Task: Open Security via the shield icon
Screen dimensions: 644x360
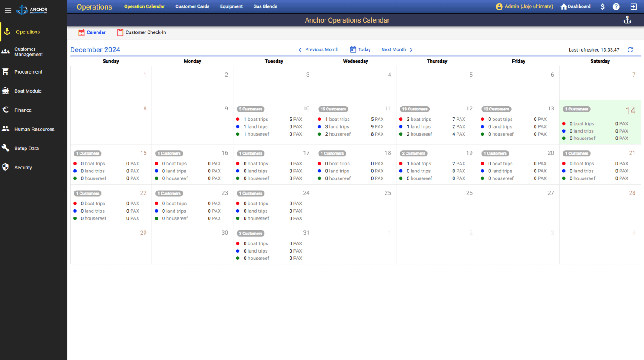Action: click(x=6, y=167)
